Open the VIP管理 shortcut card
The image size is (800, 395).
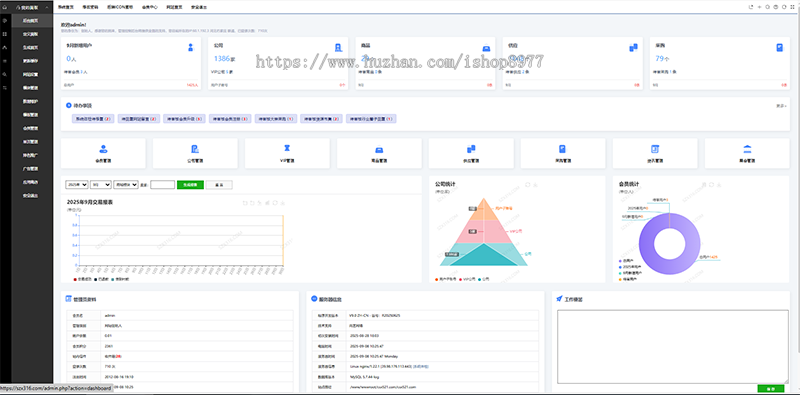(x=287, y=153)
